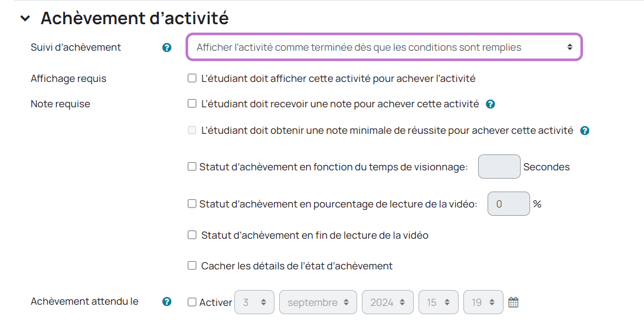Click the video percentage input field
This screenshot has width=644, height=323.
(x=508, y=204)
